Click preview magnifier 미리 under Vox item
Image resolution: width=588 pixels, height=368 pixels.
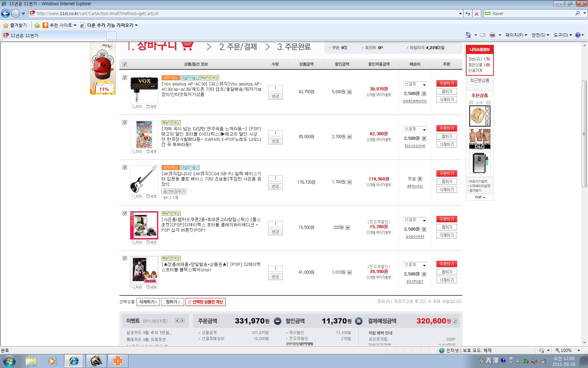[x=136, y=107]
